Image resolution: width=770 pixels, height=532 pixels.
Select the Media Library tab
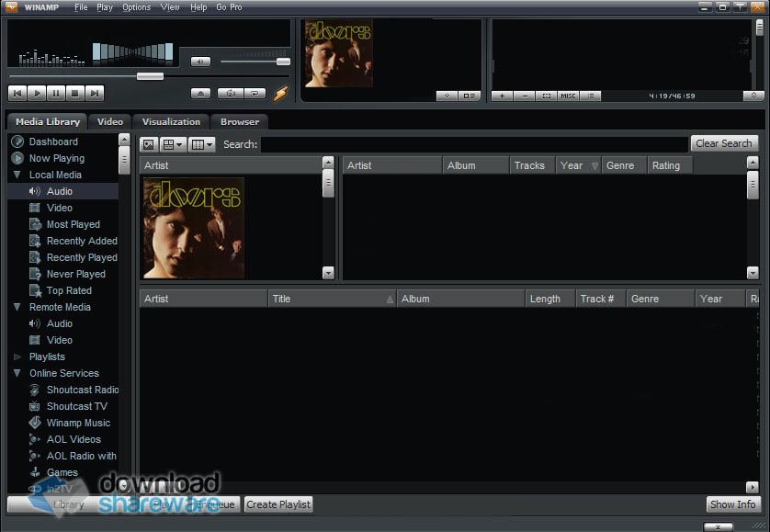pos(47,122)
